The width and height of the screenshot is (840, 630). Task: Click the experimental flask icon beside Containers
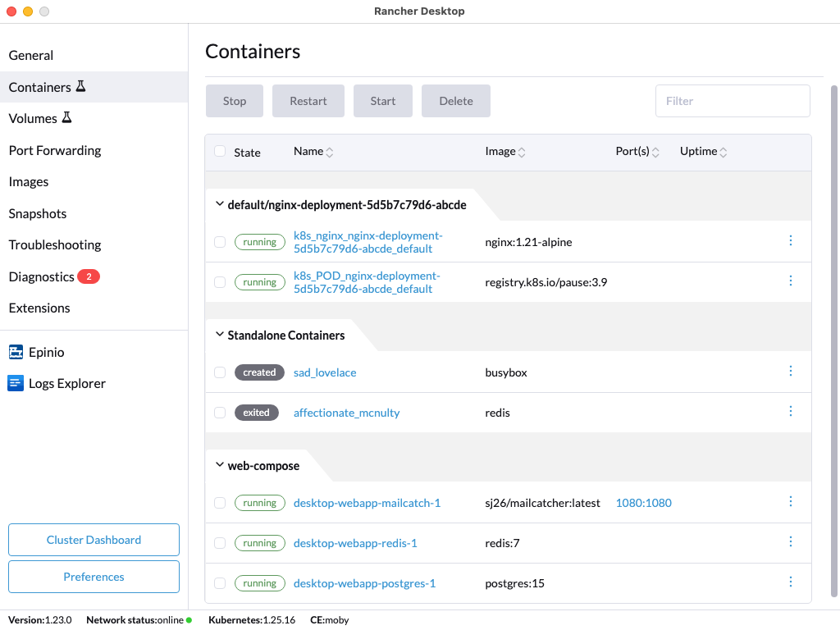tap(81, 86)
